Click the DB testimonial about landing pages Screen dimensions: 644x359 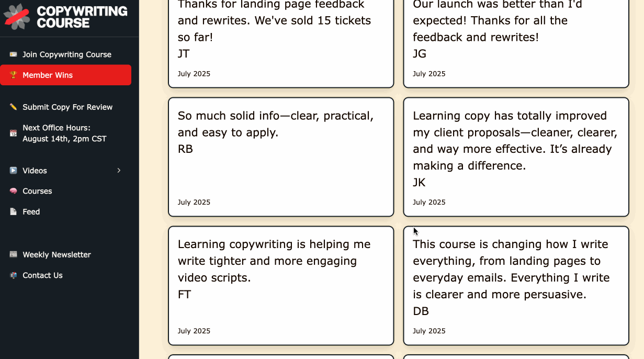516,286
